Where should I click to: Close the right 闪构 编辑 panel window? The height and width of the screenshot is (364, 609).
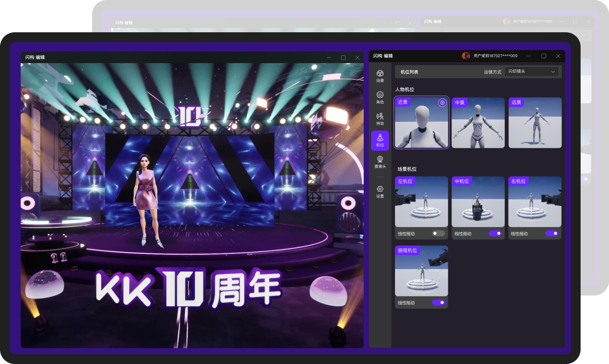point(558,56)
